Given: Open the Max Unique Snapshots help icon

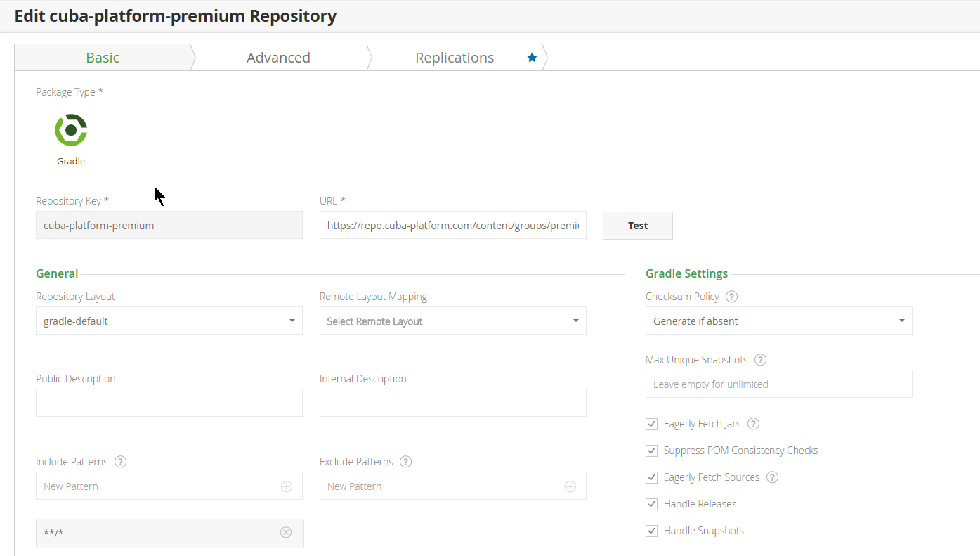Looking at the screenshot, I should 760,360.
